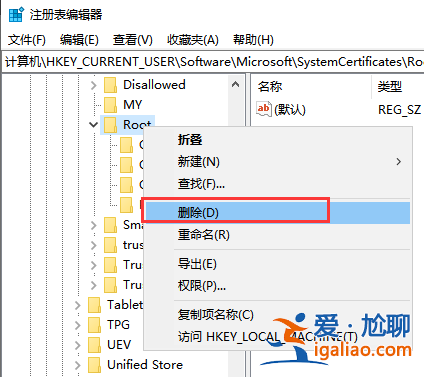The width and height of the screenshot is (424, 377).
Task: Click the lowercase trus... folder icon
Action: (110, 245)
